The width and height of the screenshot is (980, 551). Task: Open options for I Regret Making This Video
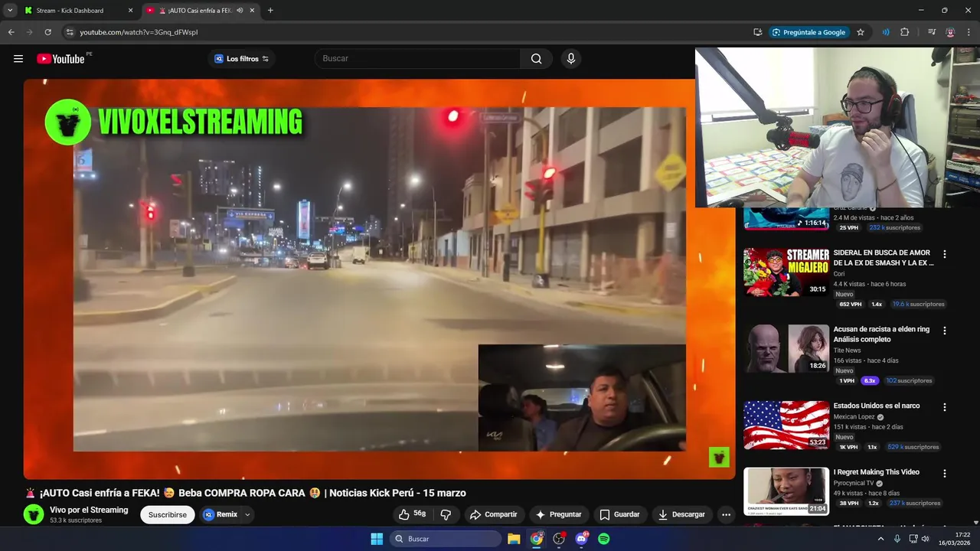(x=944, y=474)
